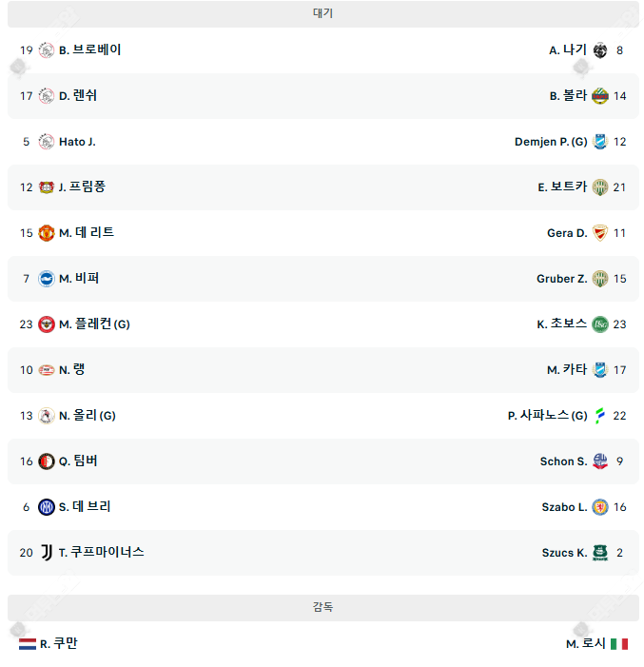Open coach M. 로시 page
644x667 pixels.
click(585, 644)
